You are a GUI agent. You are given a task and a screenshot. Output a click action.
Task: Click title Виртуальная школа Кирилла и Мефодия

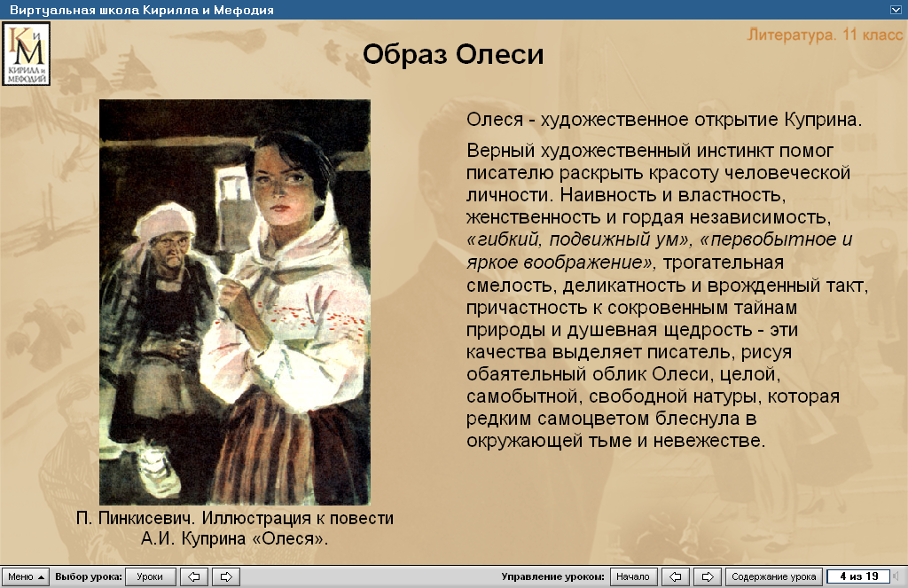tap(142, 10)
